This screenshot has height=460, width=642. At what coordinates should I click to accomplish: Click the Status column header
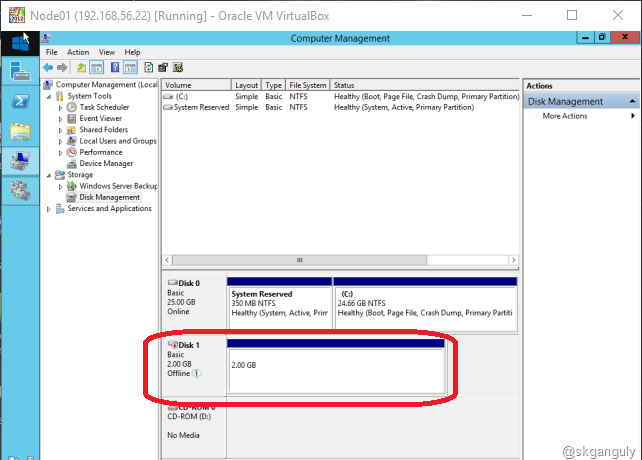tap(425, 85)
